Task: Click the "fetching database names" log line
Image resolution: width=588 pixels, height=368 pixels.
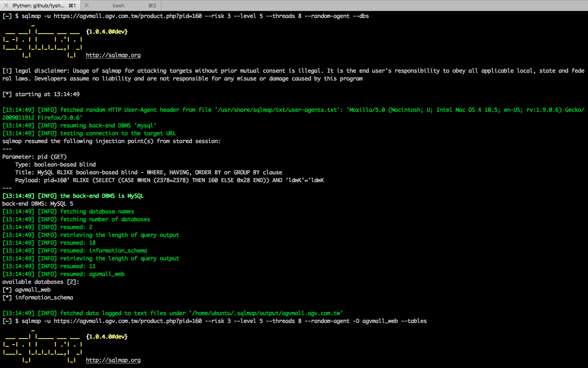Action: click(68, 212)
